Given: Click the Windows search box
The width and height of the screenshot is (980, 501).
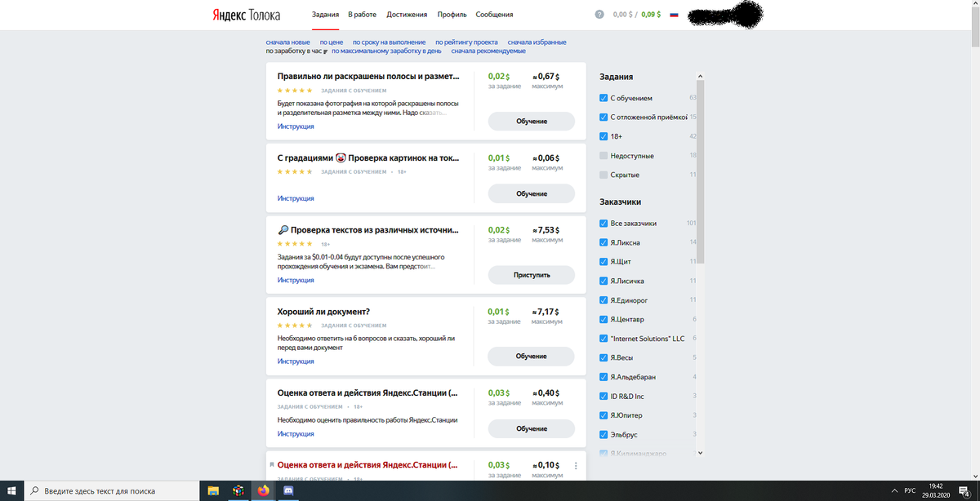Looking at the screenshot, I should (x=112, y=490).
